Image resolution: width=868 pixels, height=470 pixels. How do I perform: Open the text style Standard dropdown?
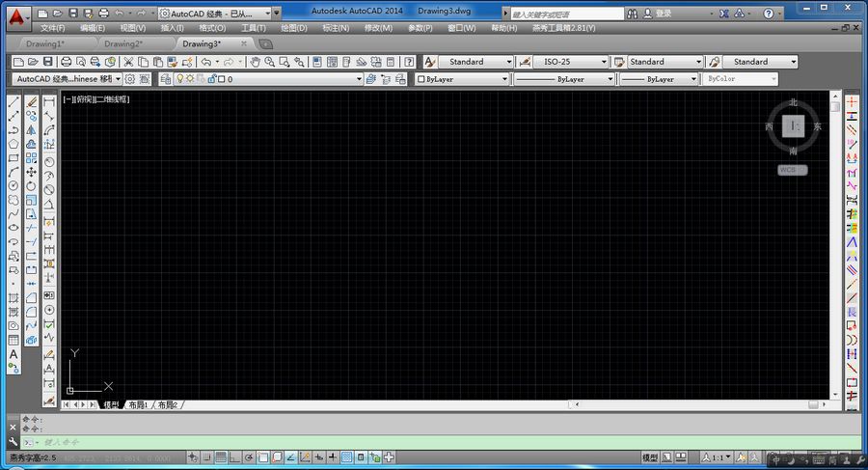click(475, 62)
